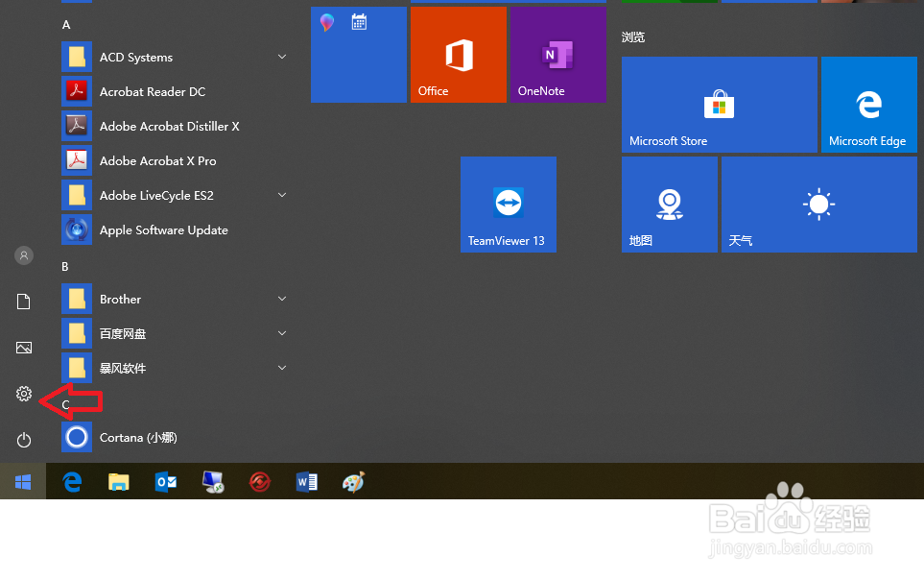This screenshot has height=580, width=924.
Task: Expand the ACD Systems folder chevron
Action: coord(282,57)
